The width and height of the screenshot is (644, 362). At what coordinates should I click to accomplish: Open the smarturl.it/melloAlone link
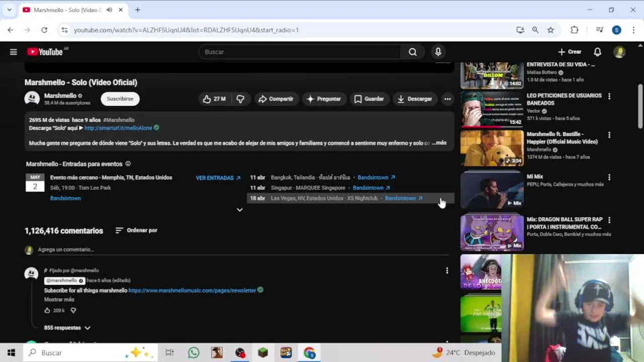pyautogui.click(x=118, y=128)
